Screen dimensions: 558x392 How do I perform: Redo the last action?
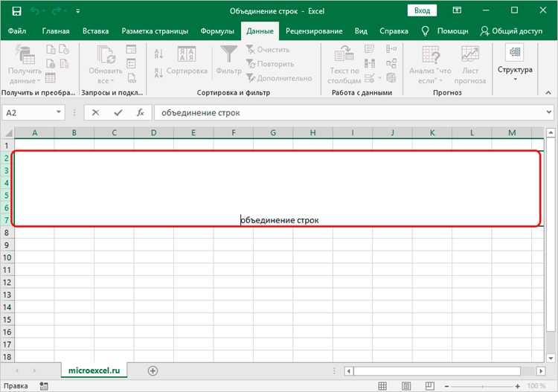[57, 11]
